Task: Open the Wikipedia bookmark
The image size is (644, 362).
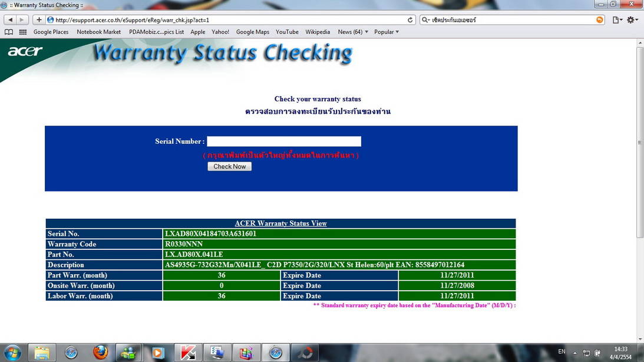Action: (318, 32)
